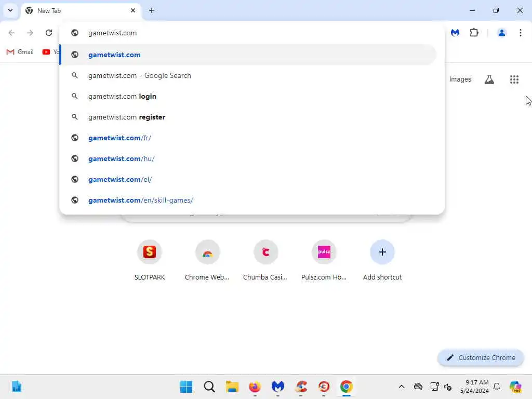Open Search Labs flask icon

[x=489, y=79]
